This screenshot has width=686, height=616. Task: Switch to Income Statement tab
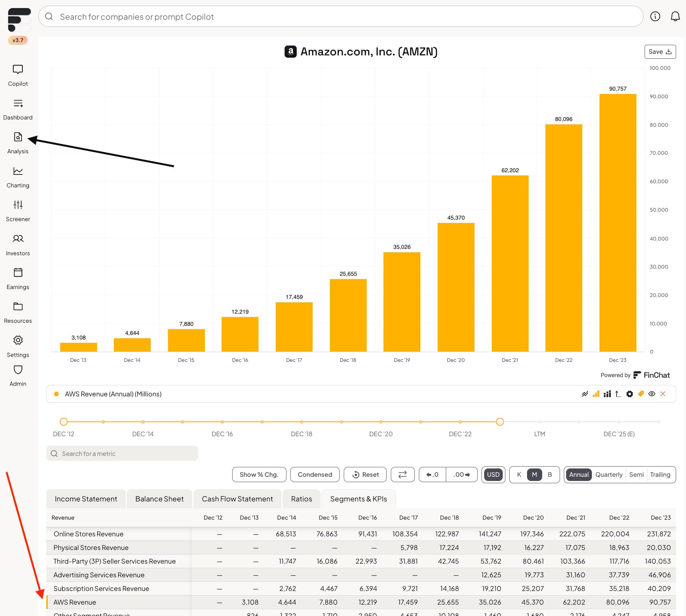[x=86, y=499]
